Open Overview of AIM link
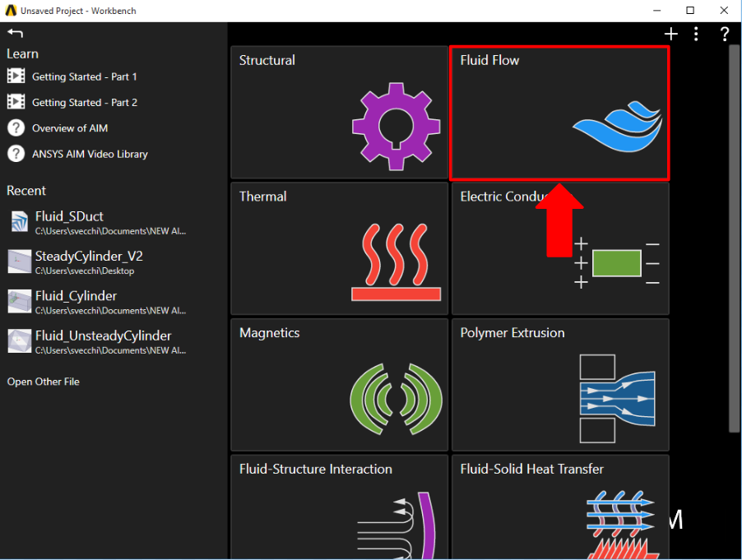 pyautogui.click(x=70, y=128)
